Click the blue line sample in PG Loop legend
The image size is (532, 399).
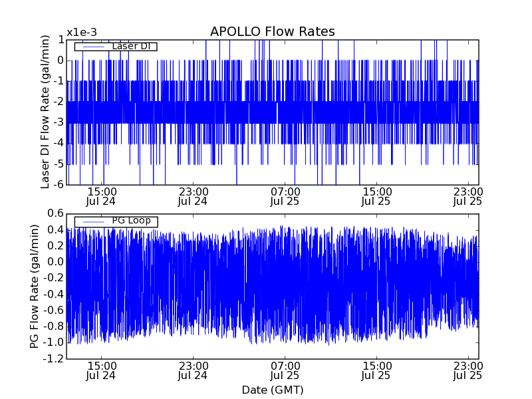(91, 221)
